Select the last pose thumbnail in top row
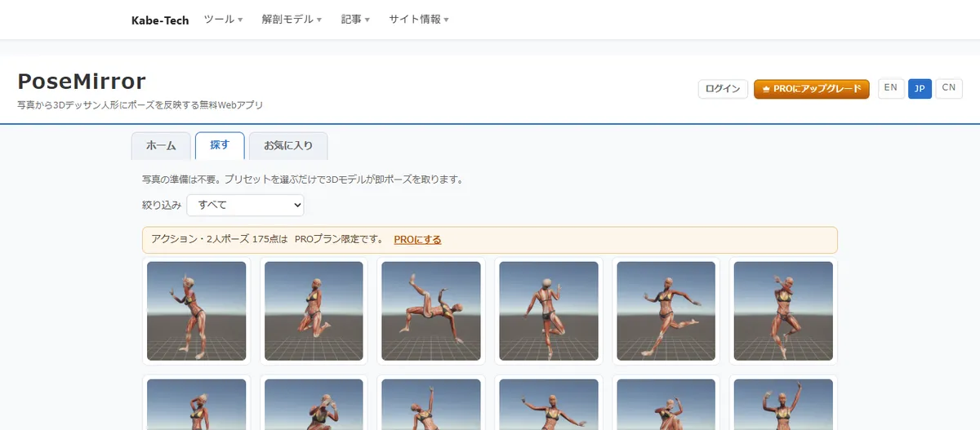 (784, 311)
